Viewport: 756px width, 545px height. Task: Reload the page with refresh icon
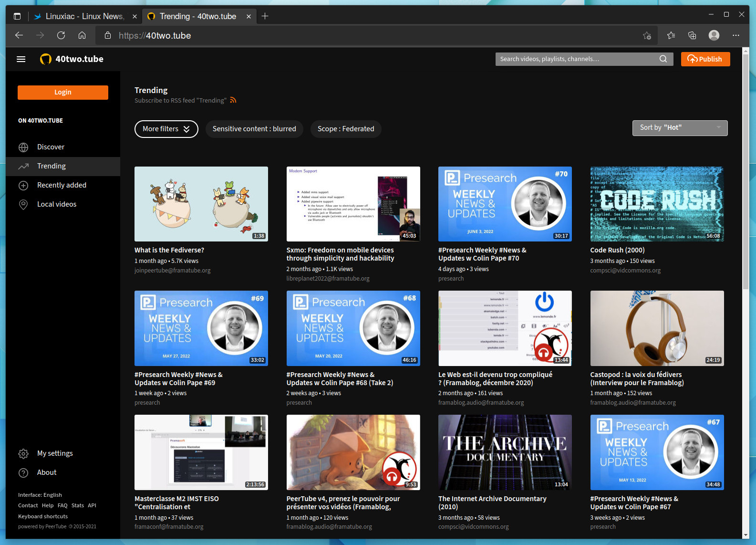tap(61, 35)
